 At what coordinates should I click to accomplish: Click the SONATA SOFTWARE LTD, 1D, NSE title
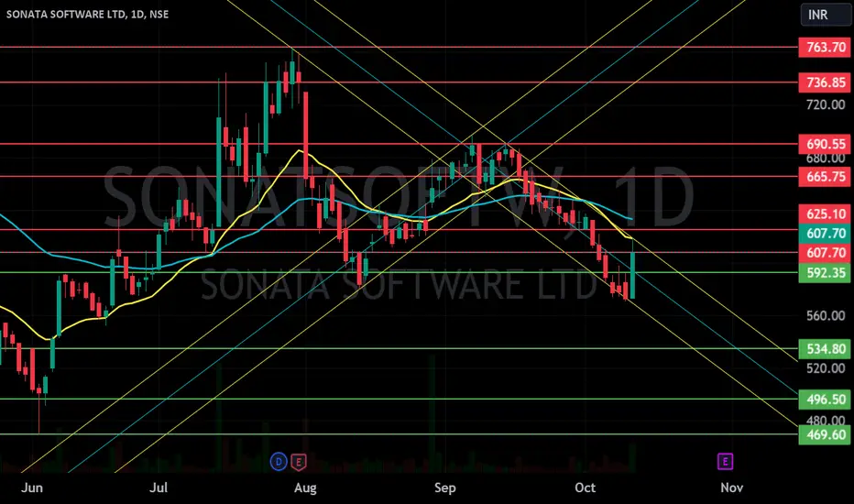87,14
